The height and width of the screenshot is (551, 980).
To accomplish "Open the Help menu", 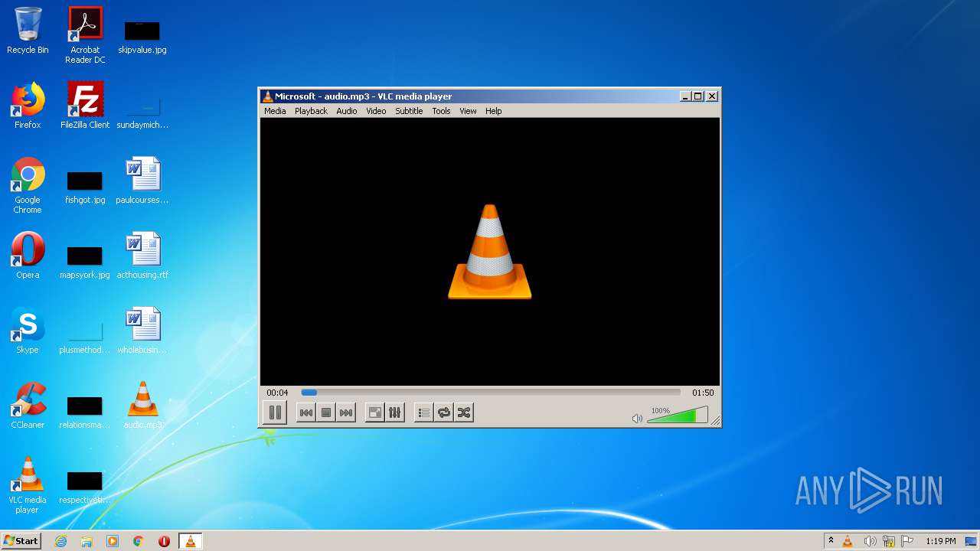I will pyautogui.click(x=494, y=111).
